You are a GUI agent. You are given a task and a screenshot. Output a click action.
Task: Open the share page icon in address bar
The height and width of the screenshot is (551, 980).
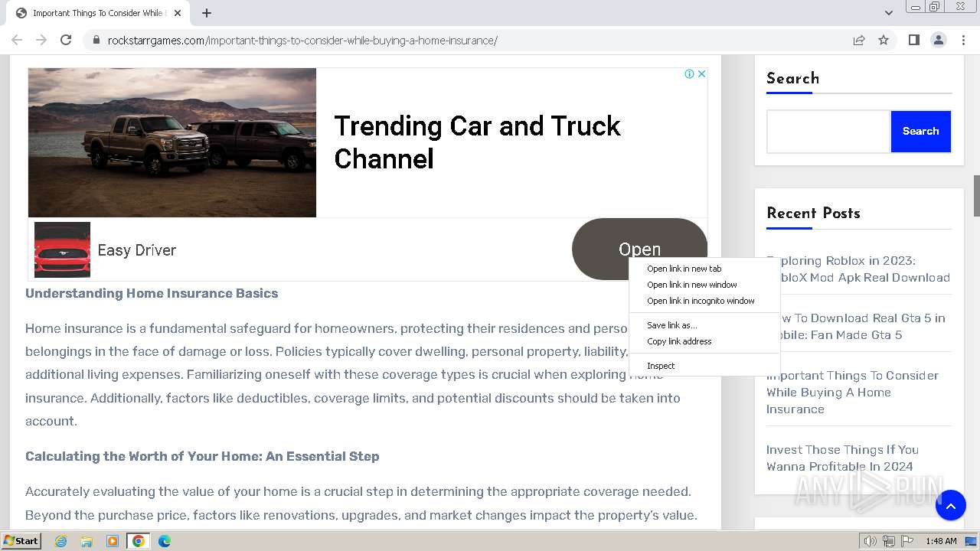coord(859,40)
